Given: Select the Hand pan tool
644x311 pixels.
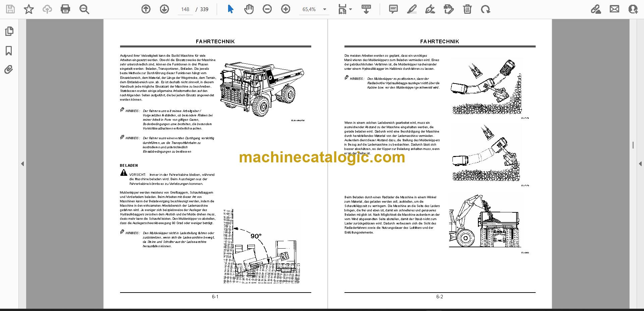Looking at the screenshot, I should tap(249, 9).
